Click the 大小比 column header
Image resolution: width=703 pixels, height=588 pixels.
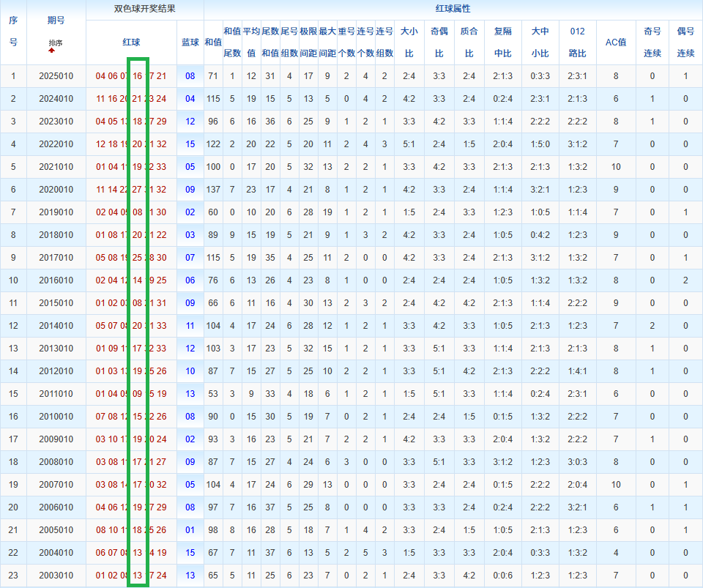409,42
